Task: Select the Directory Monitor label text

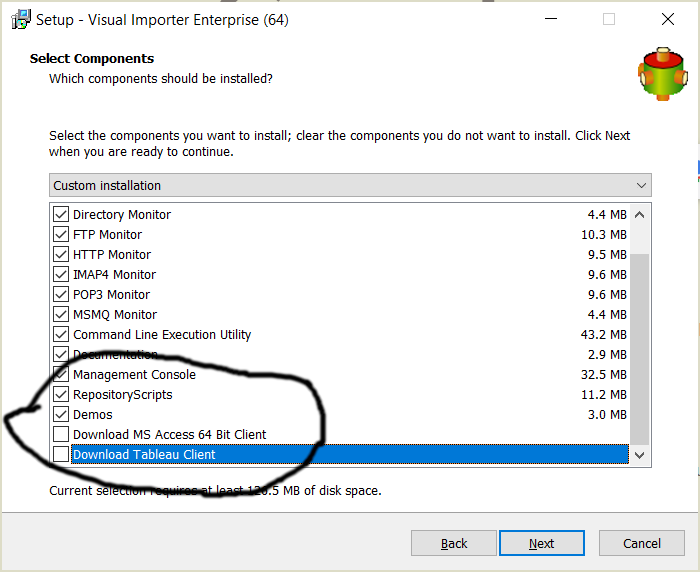Action: (x=122, y=215)
